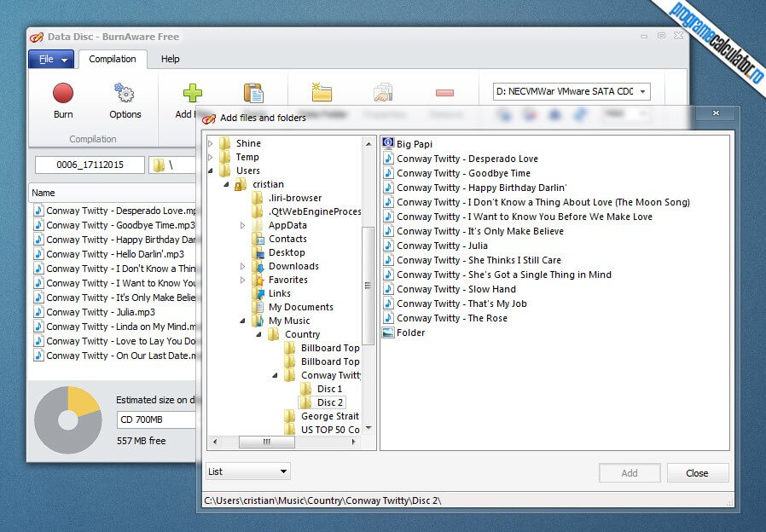Open the List view mode dropdown
The image size is (766, 532).
248,471
